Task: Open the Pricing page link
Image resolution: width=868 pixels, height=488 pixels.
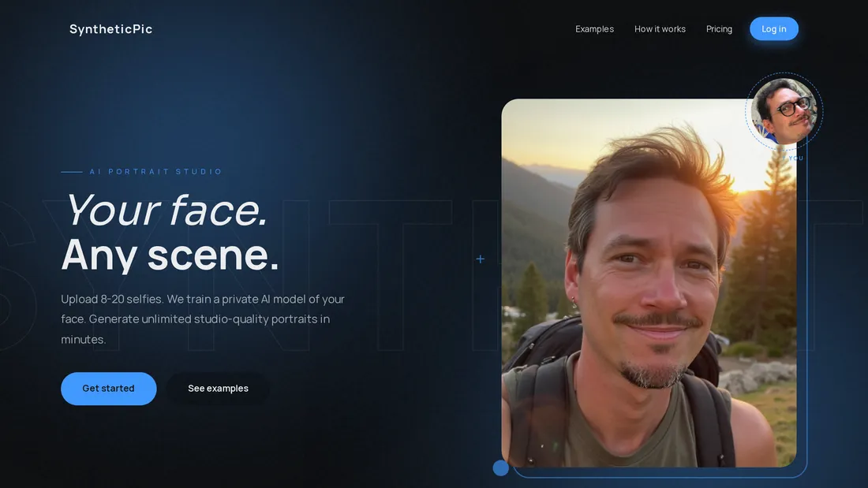Action: pyautogui.click(x=719, y=28)
